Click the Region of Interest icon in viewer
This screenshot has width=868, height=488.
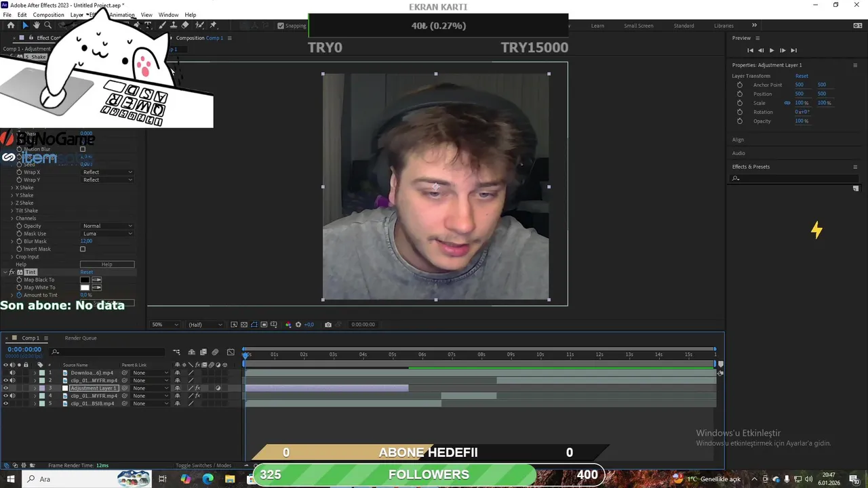264,325
